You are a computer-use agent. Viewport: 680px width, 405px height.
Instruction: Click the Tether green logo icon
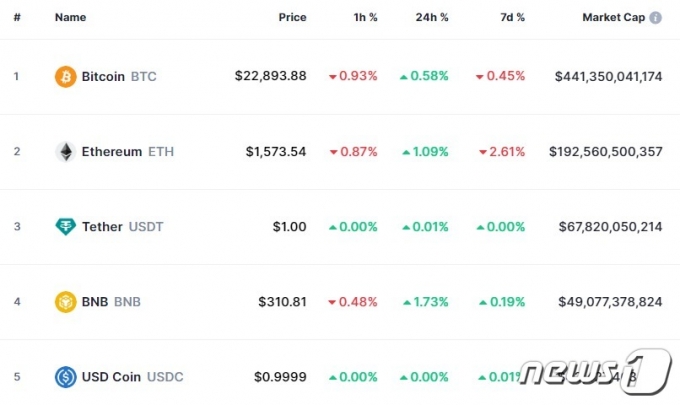coord(65,226)
